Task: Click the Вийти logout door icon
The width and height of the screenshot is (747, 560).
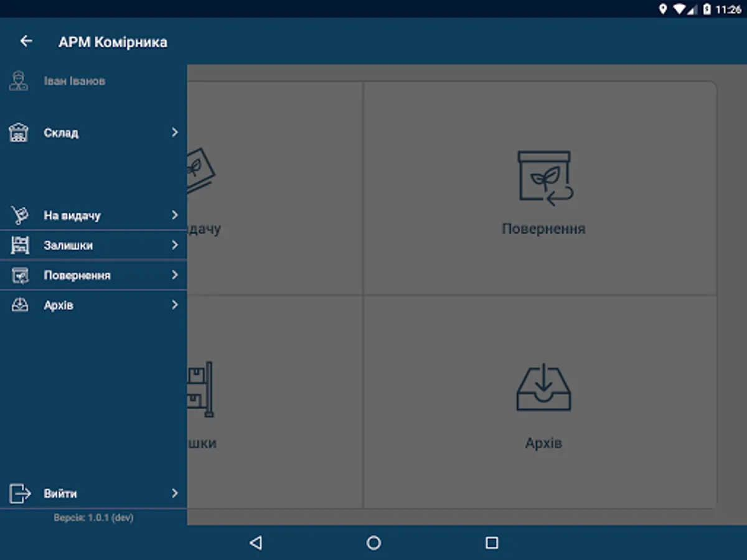Action: click(20, 493)
